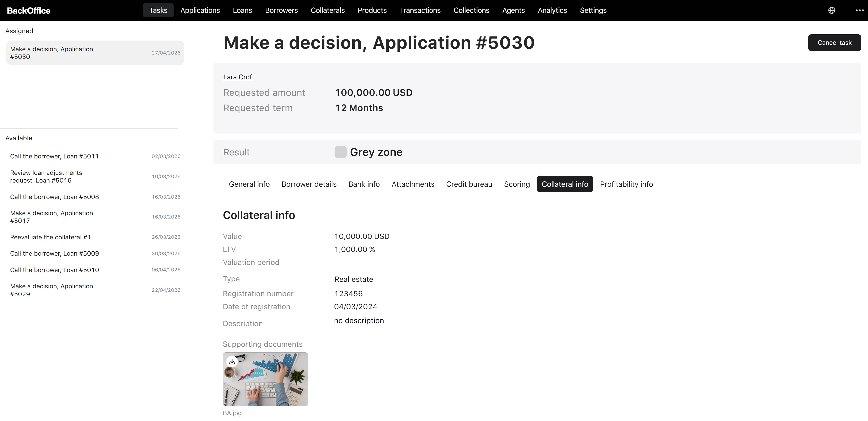Switch to the Profitability info tab
The width and height of the screenshot is (868, 421).
[x=626, y=184]
